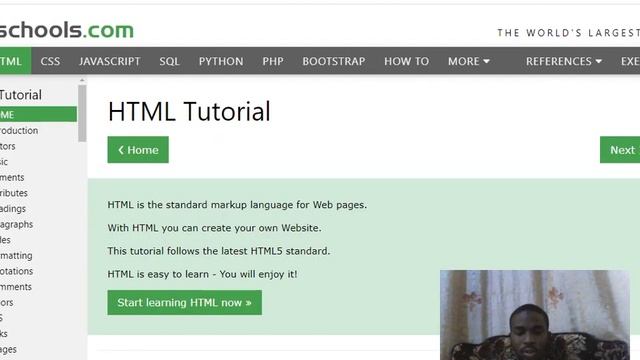Open the Quotations sidebar link

point(17,271)
